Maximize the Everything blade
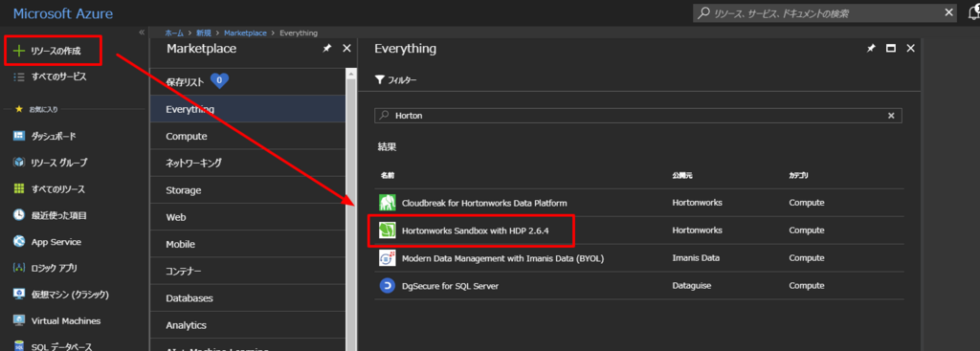 point(891,49)
